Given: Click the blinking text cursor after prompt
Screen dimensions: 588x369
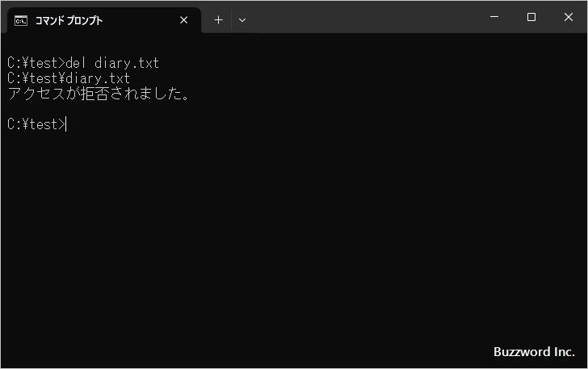Looking at the screenshot, I should tap(67, 124).
